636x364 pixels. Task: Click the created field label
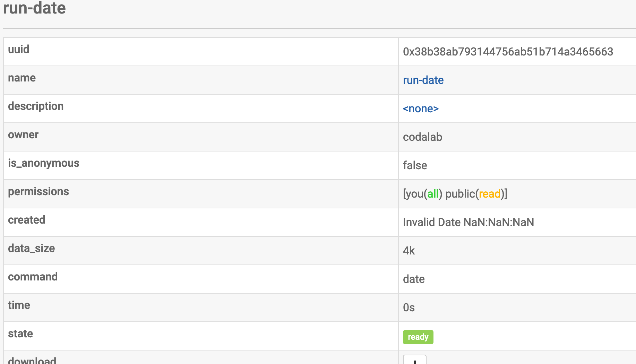(x=27, y=220)
